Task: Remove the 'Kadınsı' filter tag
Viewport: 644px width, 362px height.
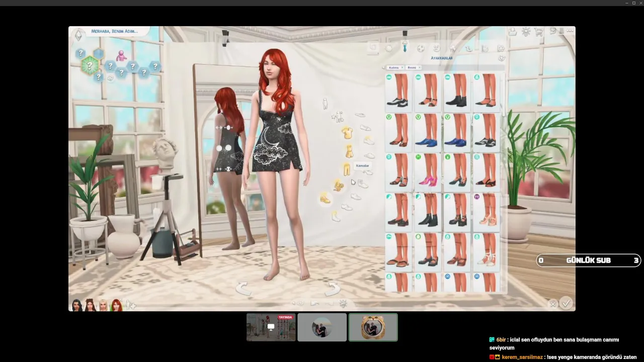Action: 402,67
